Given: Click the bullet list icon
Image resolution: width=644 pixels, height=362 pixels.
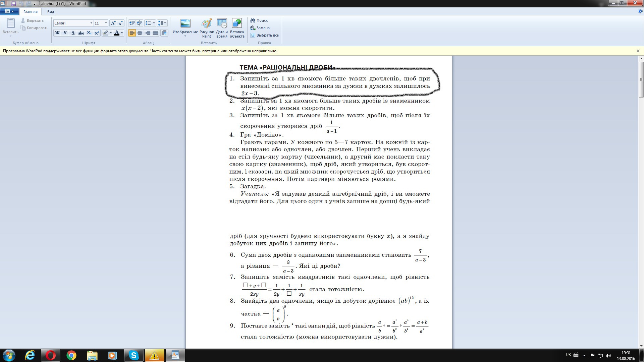Looking at the screenshot, I should pyautogui.click(x=148, y=23).
